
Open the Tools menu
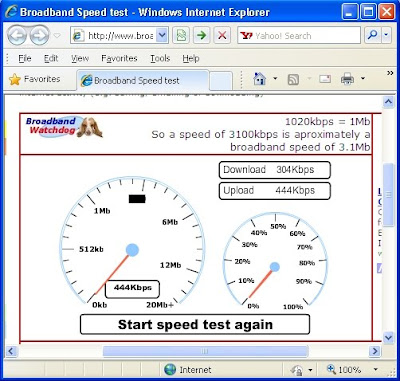[160, 58]
